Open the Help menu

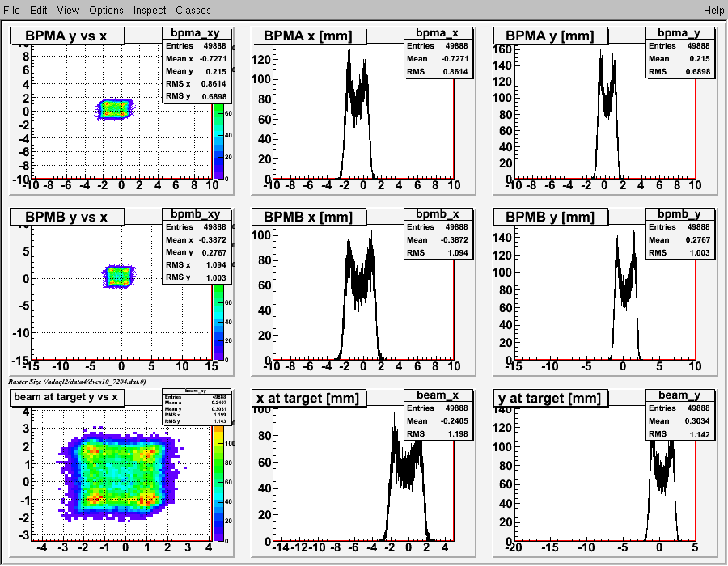click(713, 11)
